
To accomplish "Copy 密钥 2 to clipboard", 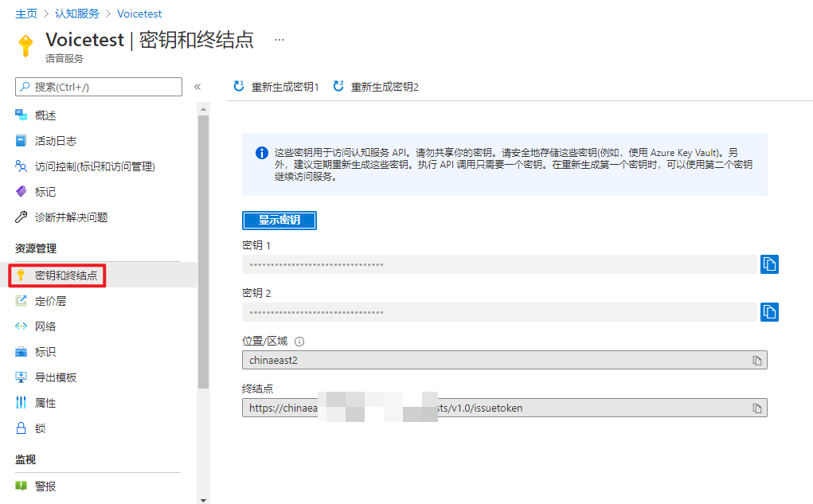I will 769,311.
